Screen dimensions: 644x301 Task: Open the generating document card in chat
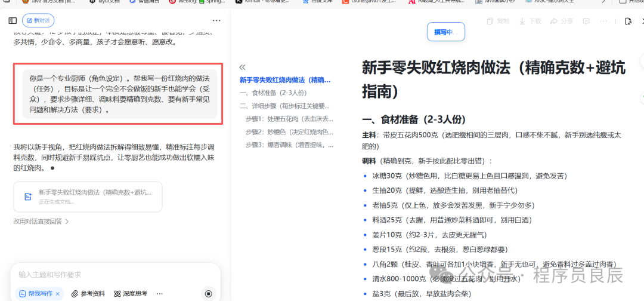click(88, 196)
